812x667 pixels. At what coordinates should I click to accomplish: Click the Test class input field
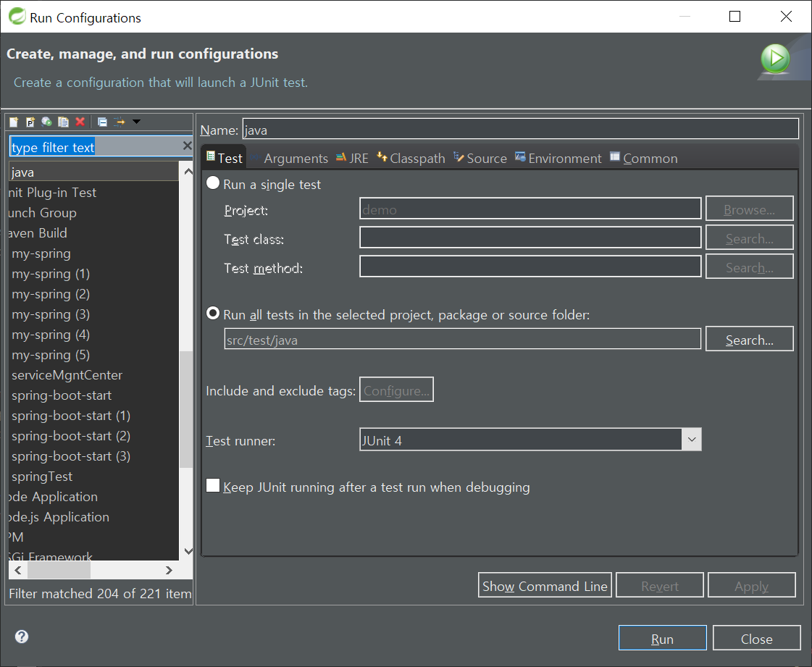coord(530,237)
